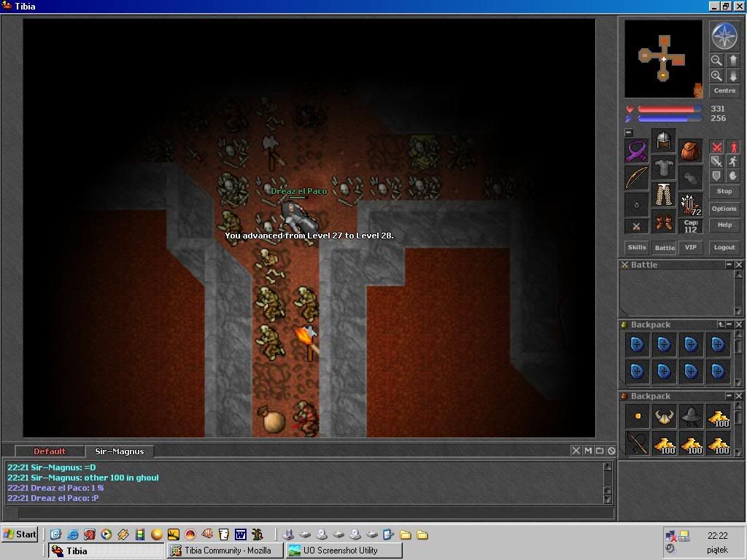
Task: Close the current chat channel
Action: pos(576,451)
